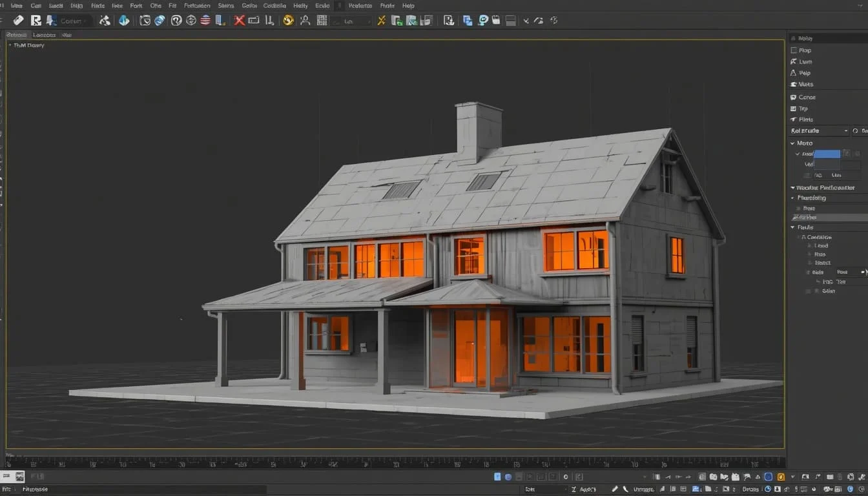Click the refresh icon beside the panel dropdown
Viewport: 868px width, 496px height.
click(856, 131)
